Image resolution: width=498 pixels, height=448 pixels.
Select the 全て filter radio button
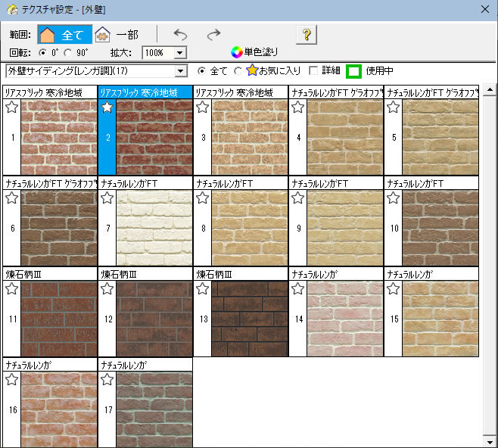point(201,71)
